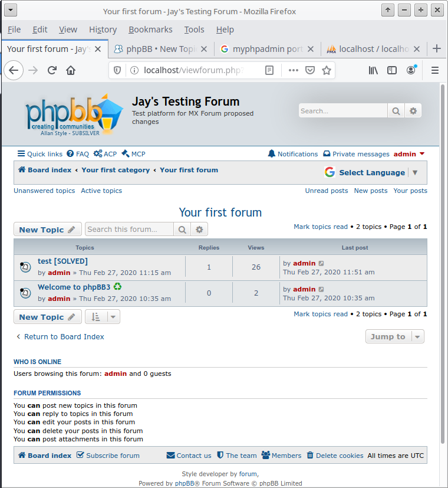
Task: Open Quick links menu
Action: click(x=40, y=154)
